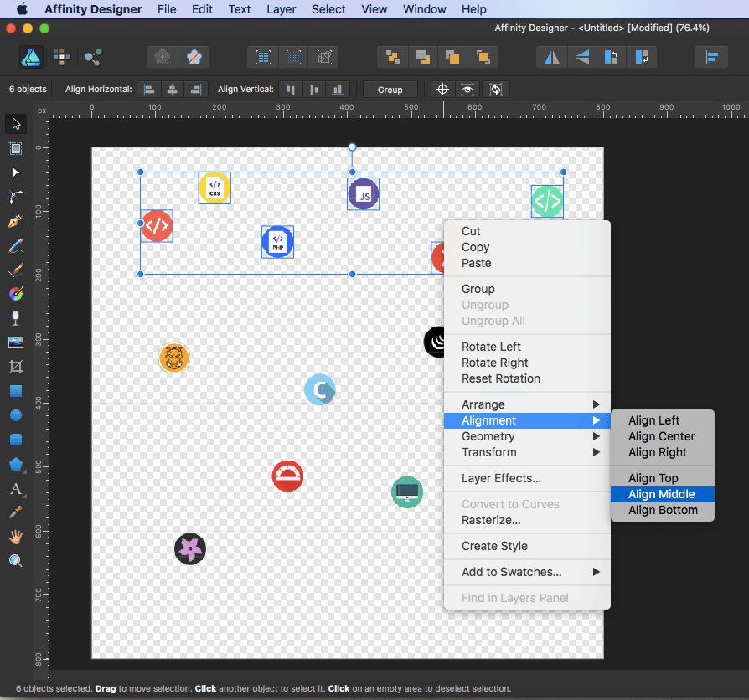Choose the Pencil tool

[15, 245]
